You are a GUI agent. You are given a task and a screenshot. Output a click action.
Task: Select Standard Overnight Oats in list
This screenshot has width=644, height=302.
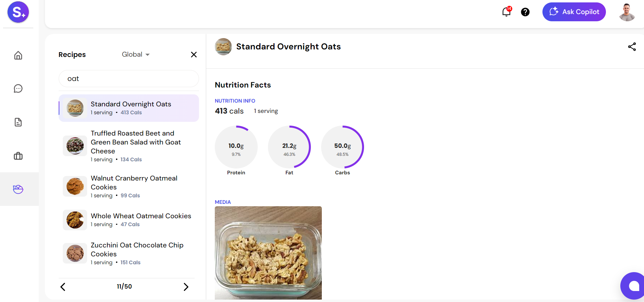129,108
